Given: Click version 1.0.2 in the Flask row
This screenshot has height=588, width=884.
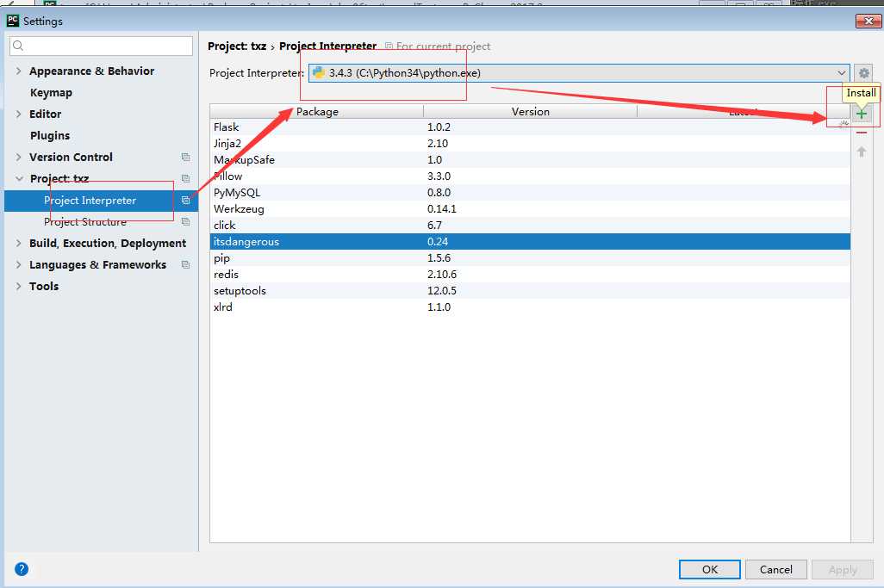Looking at the screenshot, I should pos(439,127).
